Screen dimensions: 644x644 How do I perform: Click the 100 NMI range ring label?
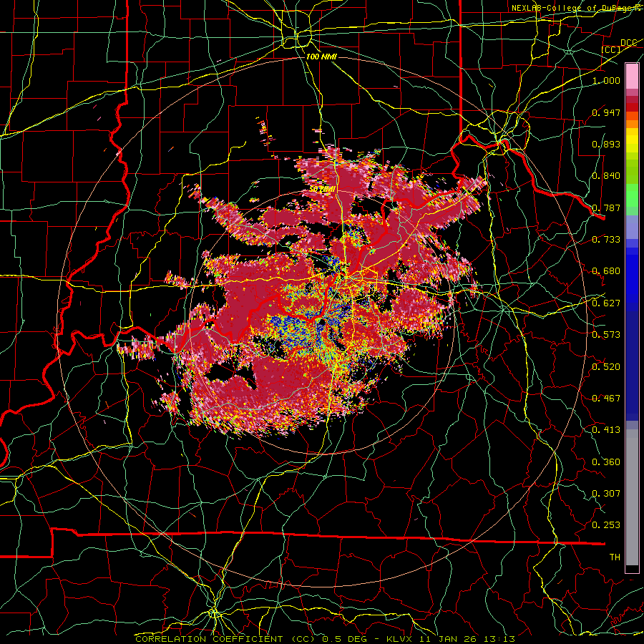[x=321, y=57]
